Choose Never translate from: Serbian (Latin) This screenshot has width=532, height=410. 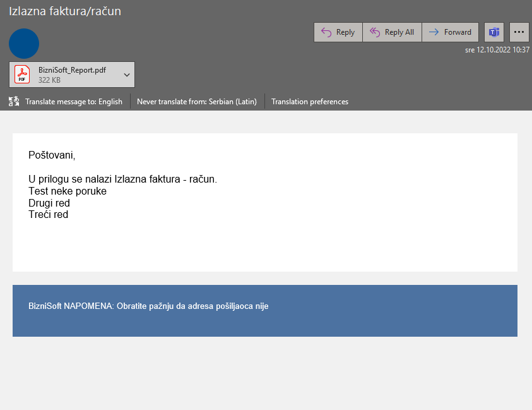pyautogui.click(x=196, y=102)
